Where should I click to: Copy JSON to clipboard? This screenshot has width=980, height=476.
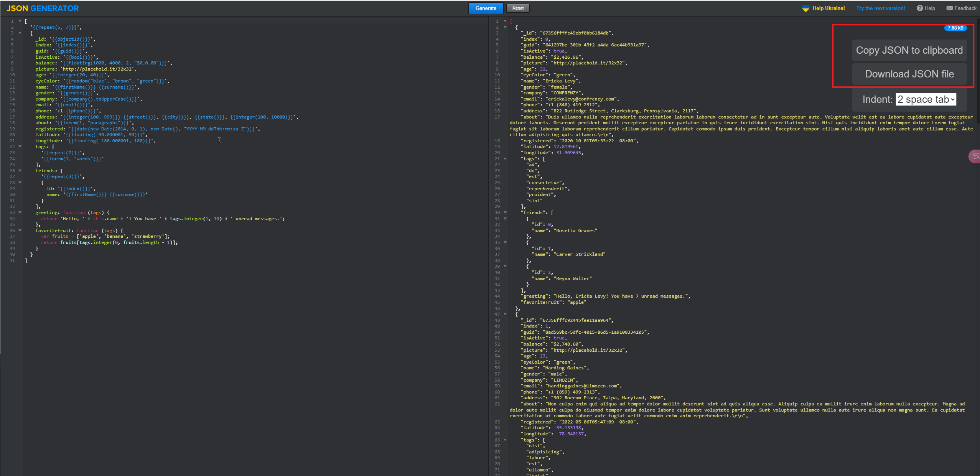tap(909, 50)
